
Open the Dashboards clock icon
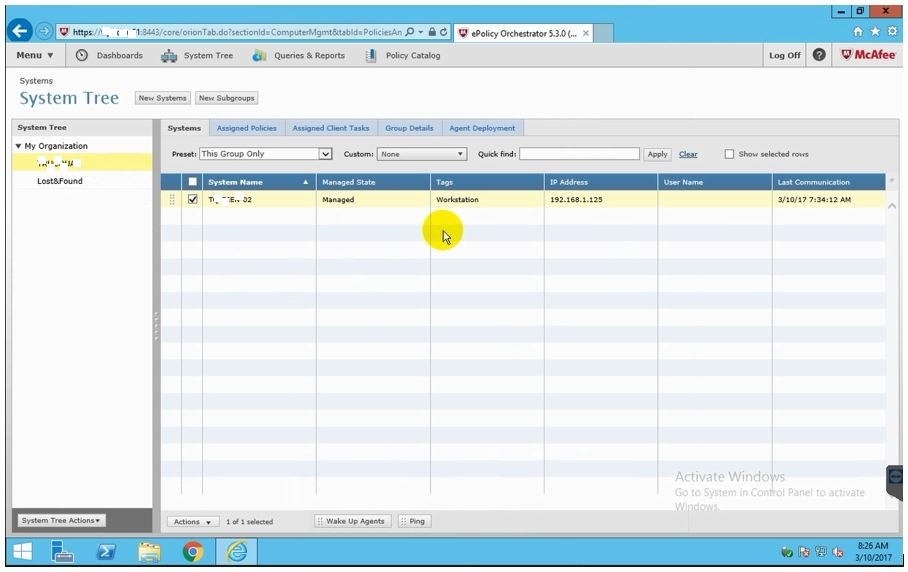pyautogui.click(x=82, y=56)
